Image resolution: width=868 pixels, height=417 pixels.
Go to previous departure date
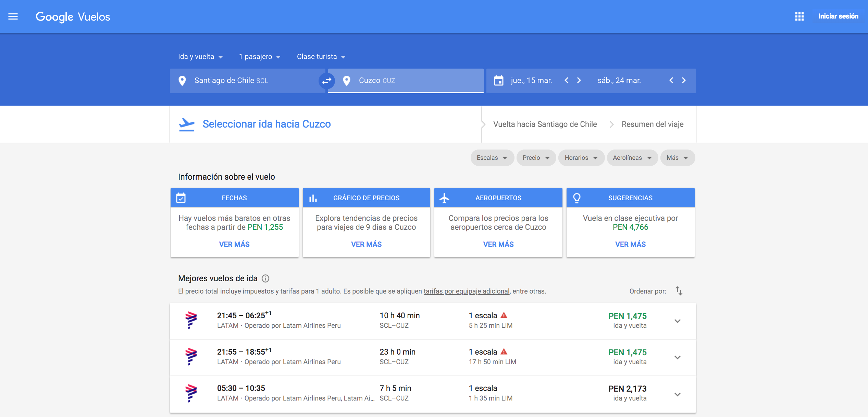[567, 80]
